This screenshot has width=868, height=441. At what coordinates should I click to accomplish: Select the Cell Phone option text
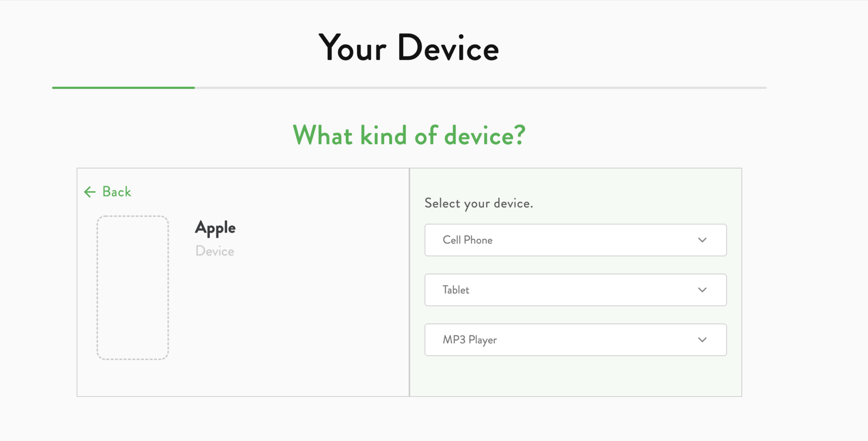(x=467, y=240)
